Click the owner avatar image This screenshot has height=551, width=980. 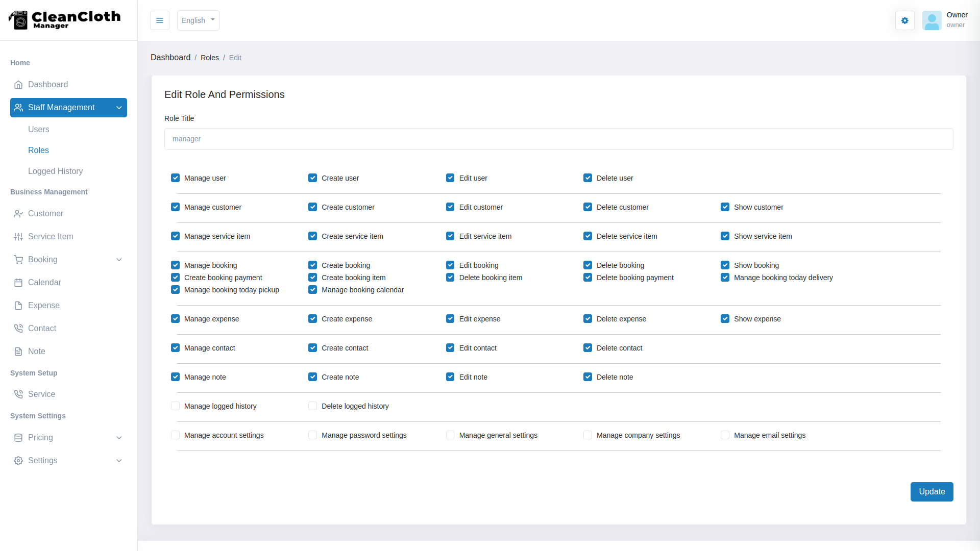point(932,20)
